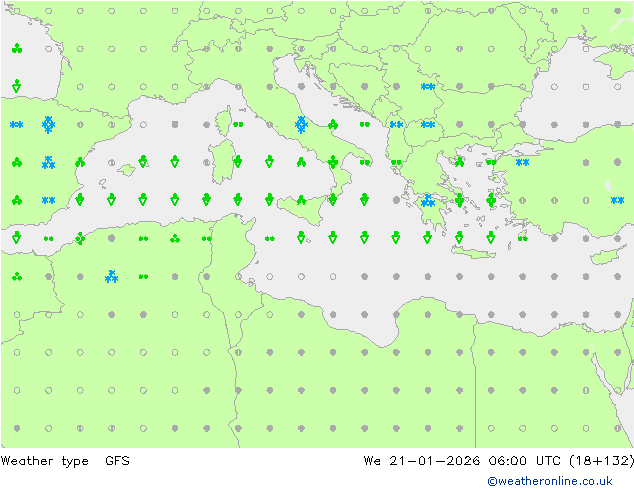Select the green drizzle symbol east of Corsica

[238, 125]
